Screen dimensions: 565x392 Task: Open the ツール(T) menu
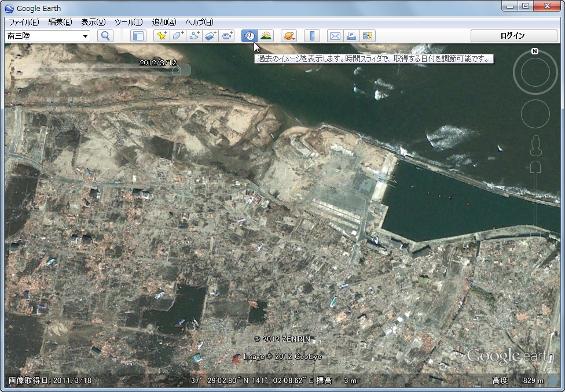coord(129,23)
